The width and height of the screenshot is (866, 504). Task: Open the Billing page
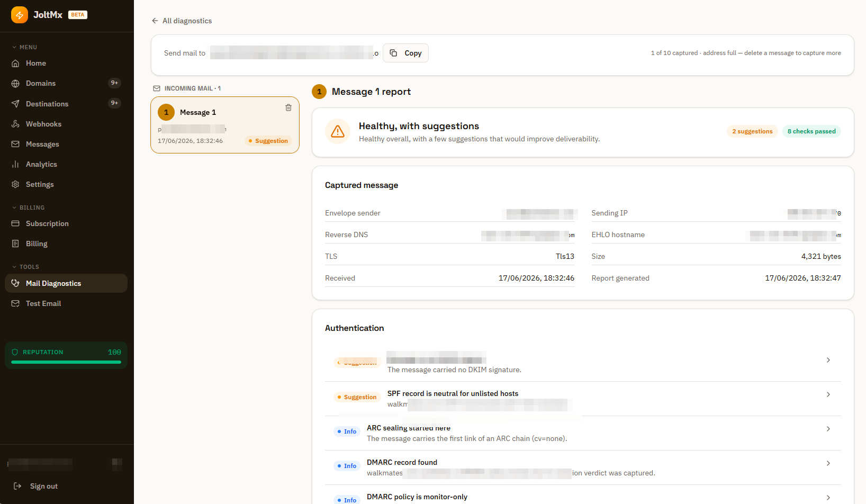66,244
